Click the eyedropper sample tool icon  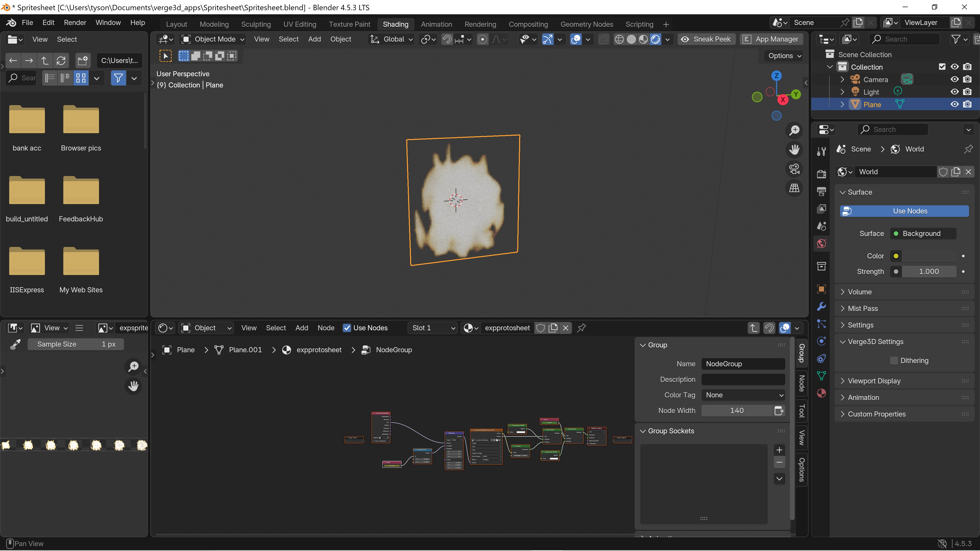click(15, 345)
